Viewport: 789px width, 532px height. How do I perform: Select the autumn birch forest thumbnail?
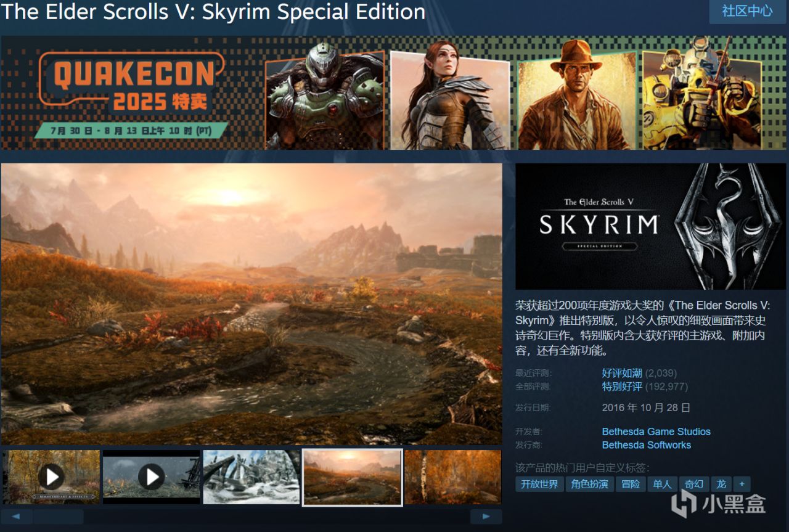point(453,477)
